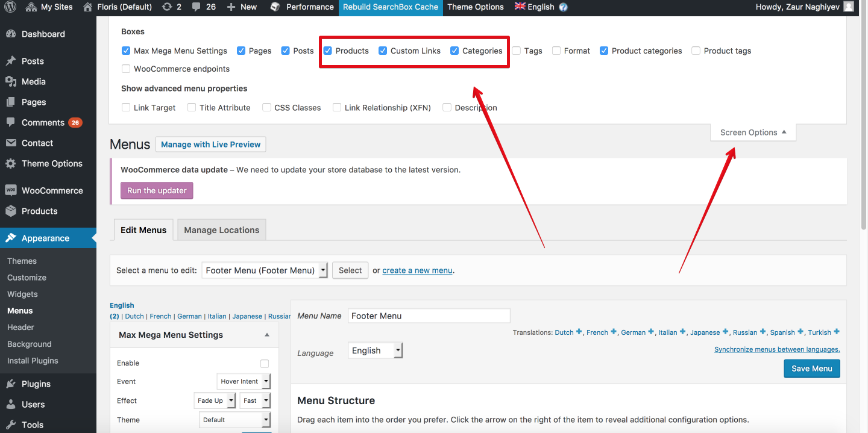868x433 pixels.
Task: Click the updates refresh icon showing 2
Action: [x=167, y=7]
